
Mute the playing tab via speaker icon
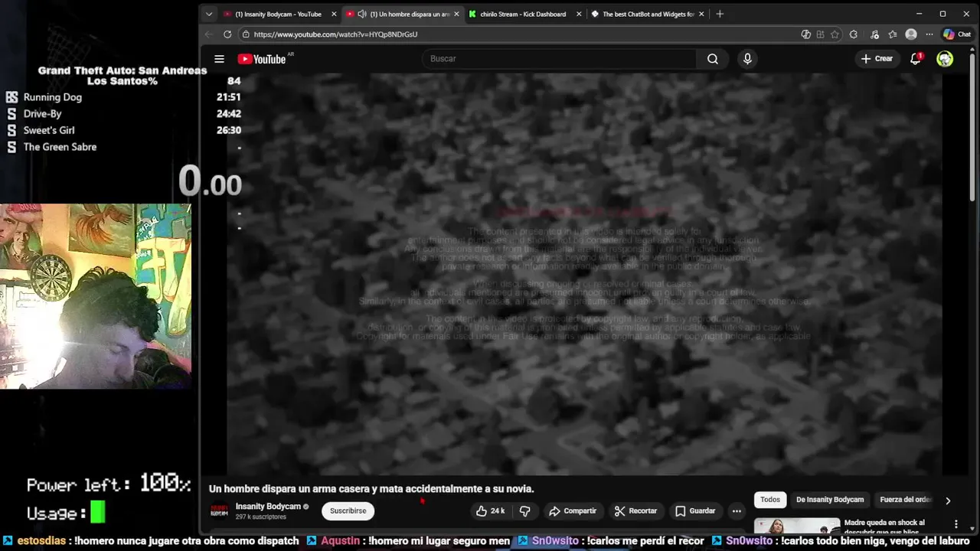[362, 14]
